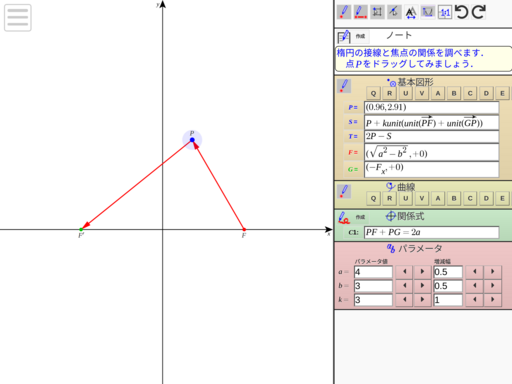
Task: Decrease parameter b with left arrow
Action: click(x=404, y=286)
